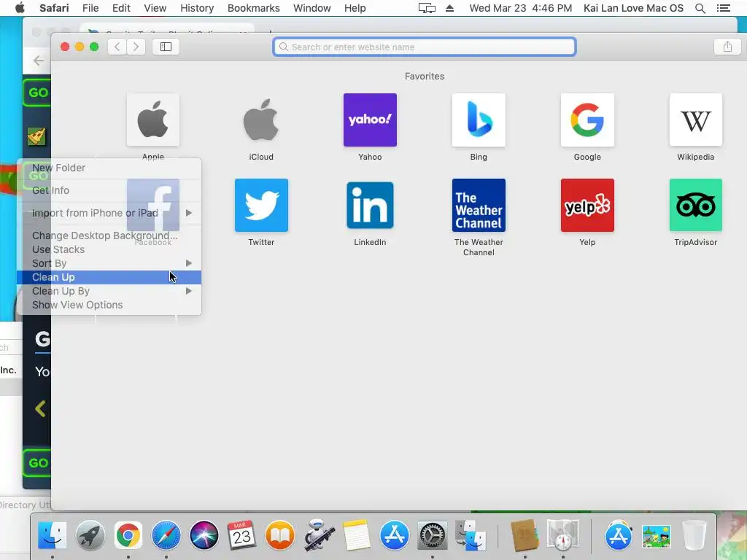This screenshot has height=560, width=747.
Task: Open the Apple menu
Action: pos(20,8)
